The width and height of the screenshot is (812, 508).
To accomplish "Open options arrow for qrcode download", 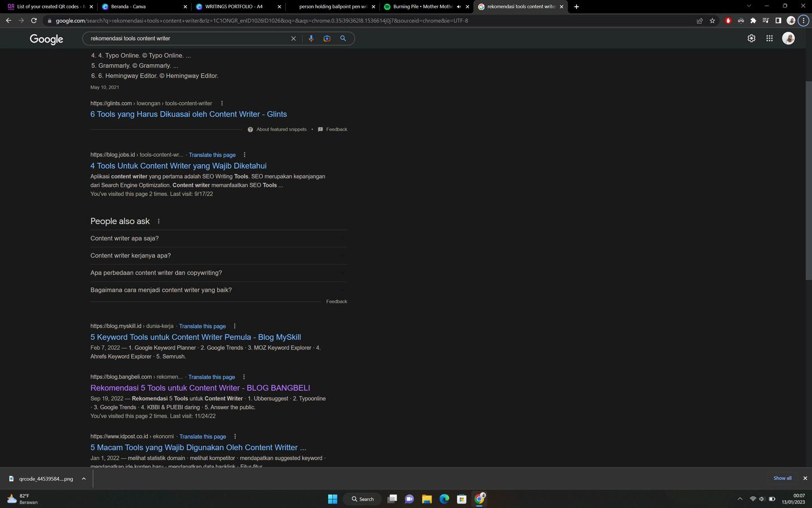I will pos(83,479).
